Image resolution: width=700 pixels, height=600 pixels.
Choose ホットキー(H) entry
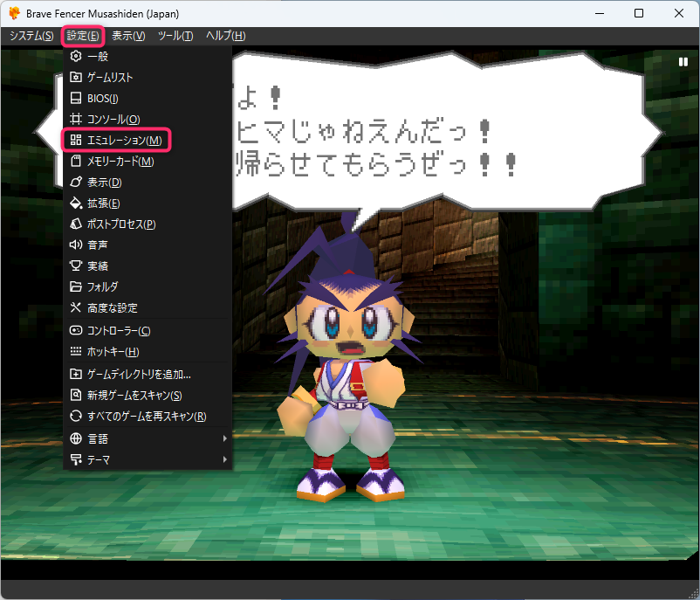click(x=148, y=352)
